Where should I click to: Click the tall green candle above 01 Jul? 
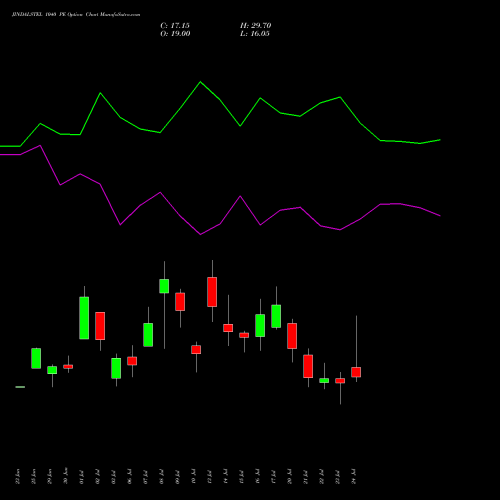point(84,318)
